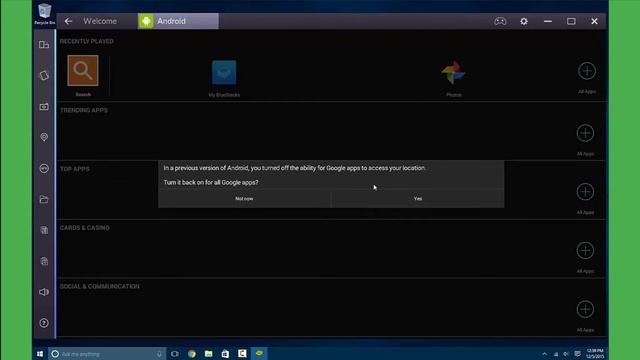
Task: Open Chrome from the taskbar
Action: point(192,354)
